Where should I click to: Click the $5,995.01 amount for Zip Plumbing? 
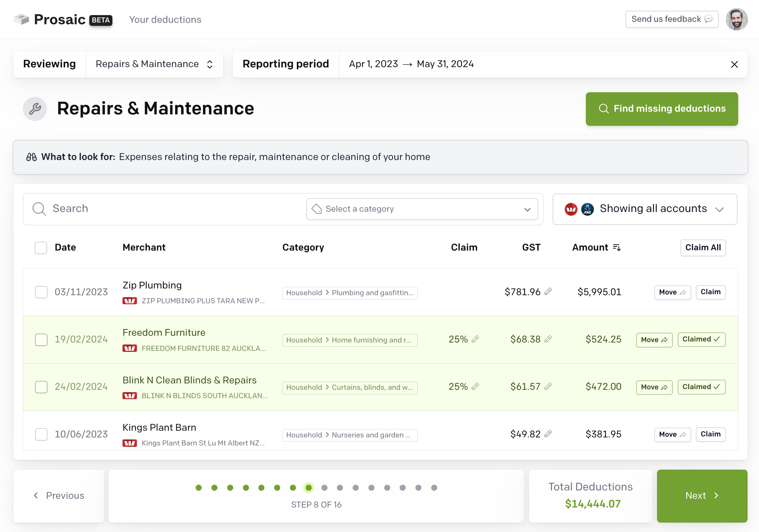599,292
